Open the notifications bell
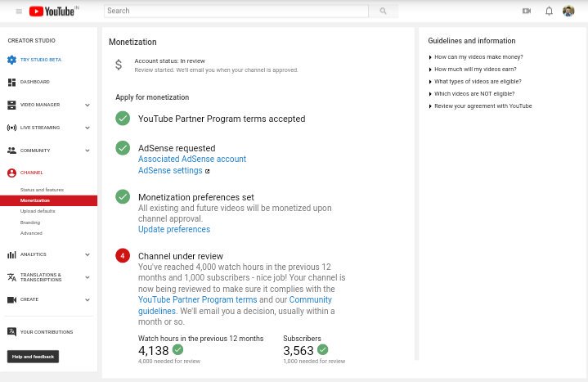588x382 pixels. (549, 11)
